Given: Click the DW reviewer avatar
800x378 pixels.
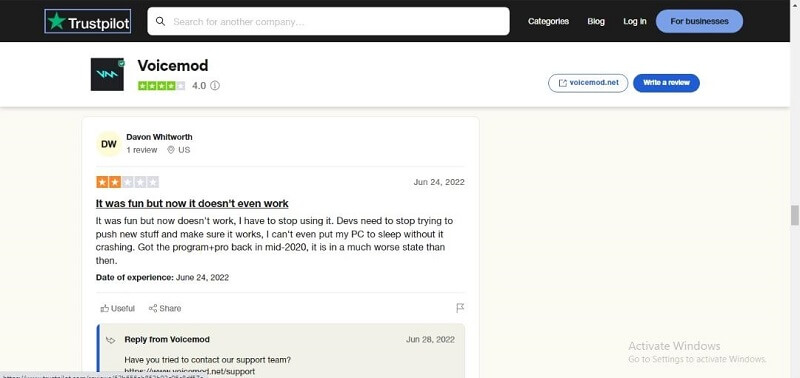Looking at the screenshot, I should tap(109, 144).
